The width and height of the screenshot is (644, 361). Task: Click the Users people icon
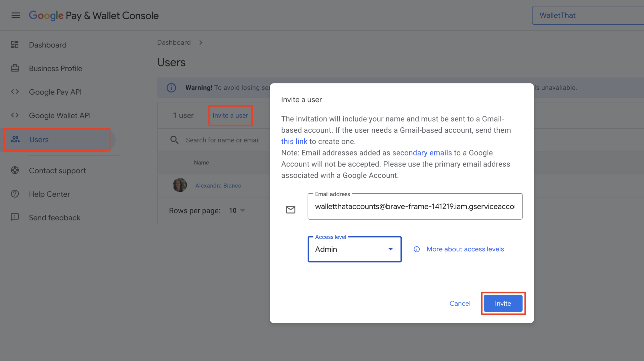coord(15,139)
